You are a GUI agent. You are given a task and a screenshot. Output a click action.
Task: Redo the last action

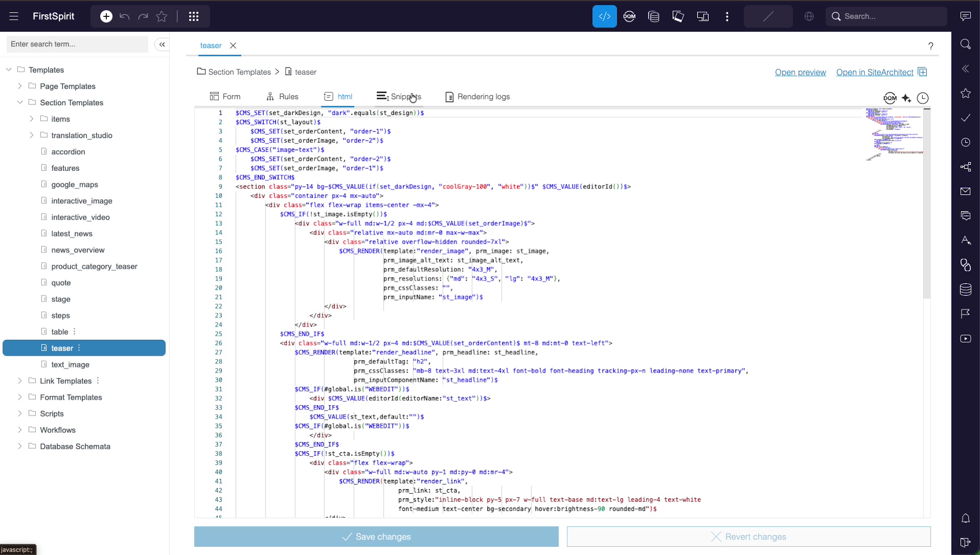click(x=143, y=16)
